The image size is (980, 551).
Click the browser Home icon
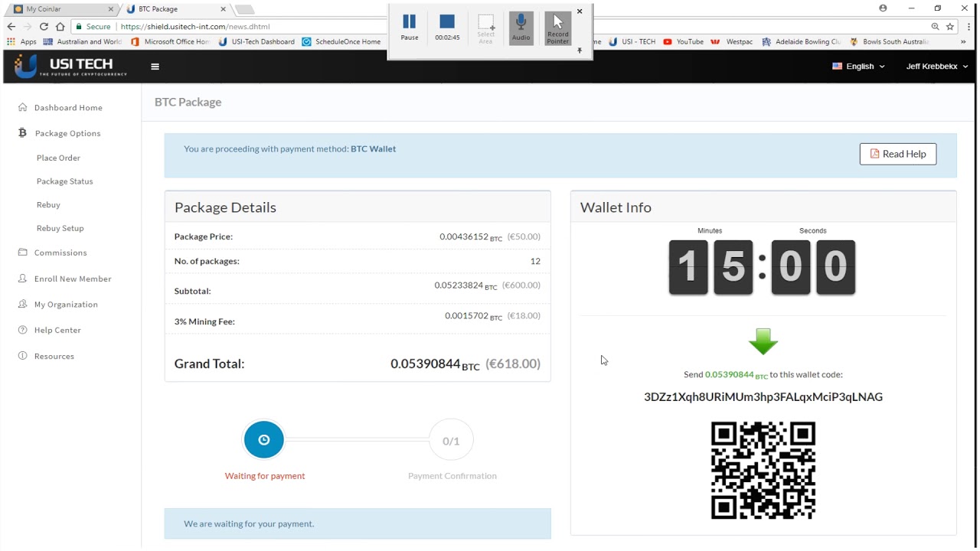[x=60, y=26]
